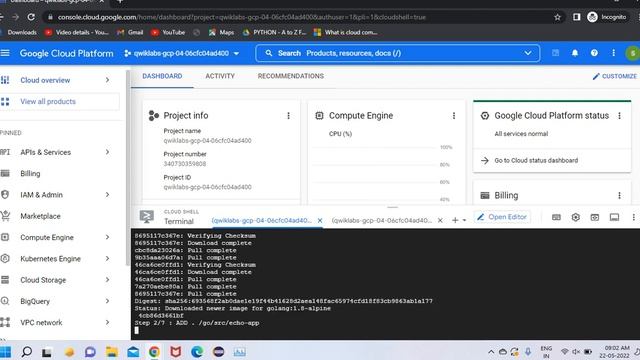Image resolution: width=640 pixels, height=360 pixels.
Task: Open APIs & Services in sidebar
Action: (x=46, y=152)
